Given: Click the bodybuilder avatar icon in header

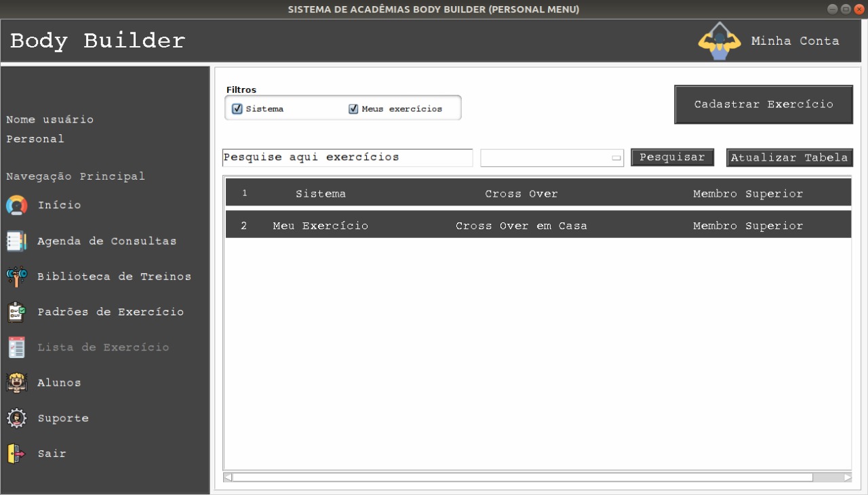Looking at the screenshot, I should pos(719,41).
